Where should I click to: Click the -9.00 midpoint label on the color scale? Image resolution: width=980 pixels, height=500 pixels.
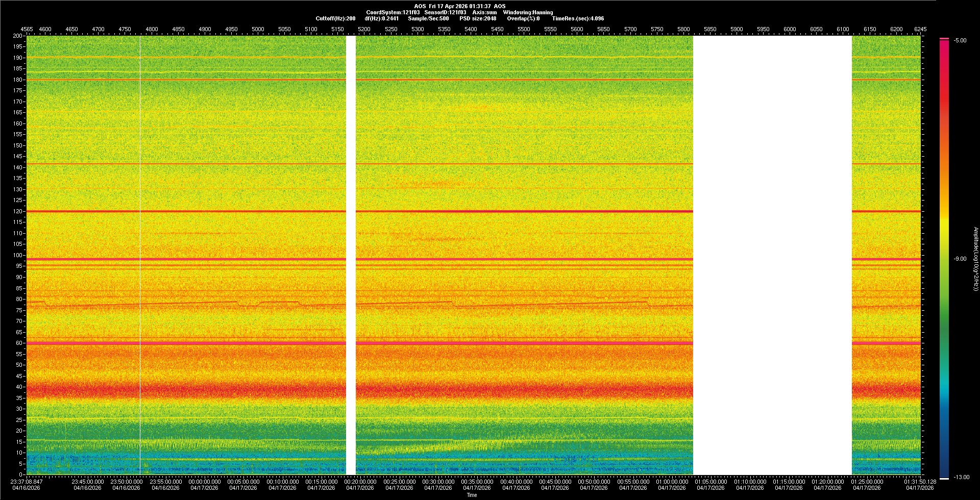960,259
